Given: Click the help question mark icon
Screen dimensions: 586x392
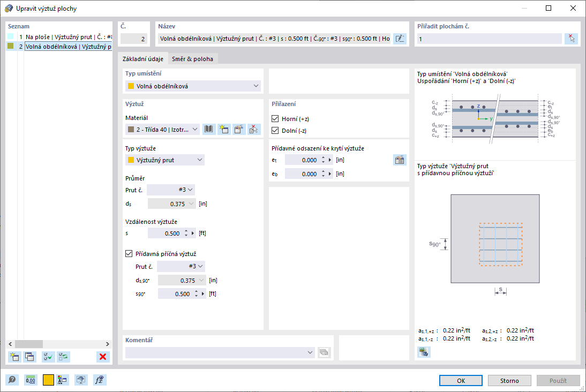Looking at the screenshot, I should click(x=12, y=380).
